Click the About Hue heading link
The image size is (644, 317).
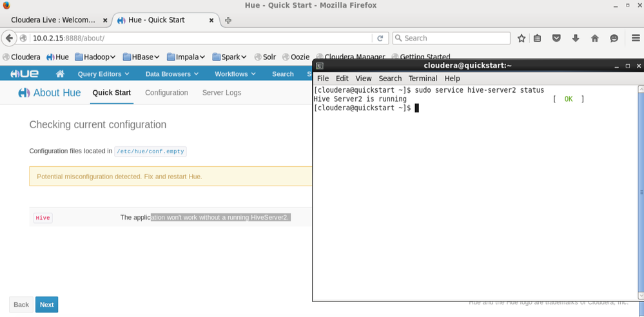click(50, 93)
